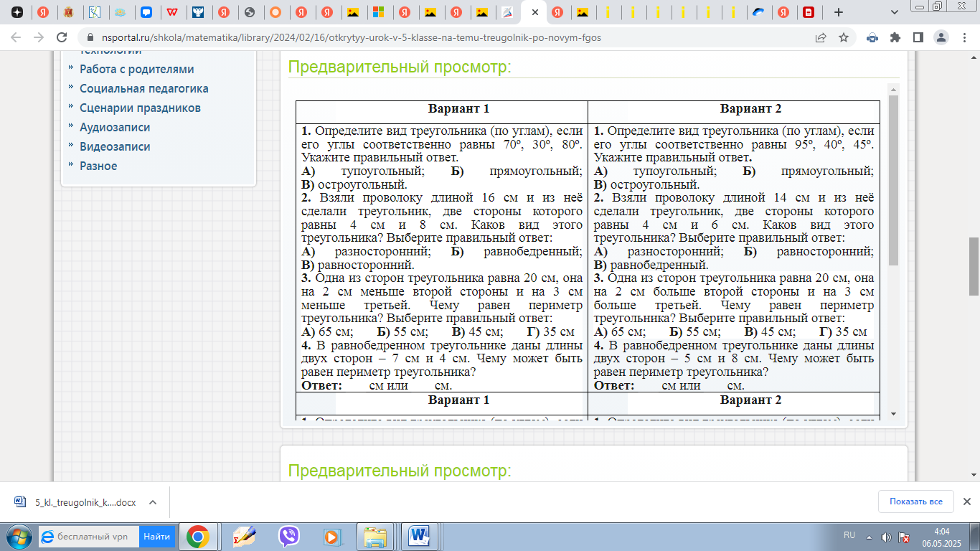Open the 'Социальная педагогика' sidebar link
Viewport: 980px width, 551px height.
pyautogui.click(x=144, y=89)
